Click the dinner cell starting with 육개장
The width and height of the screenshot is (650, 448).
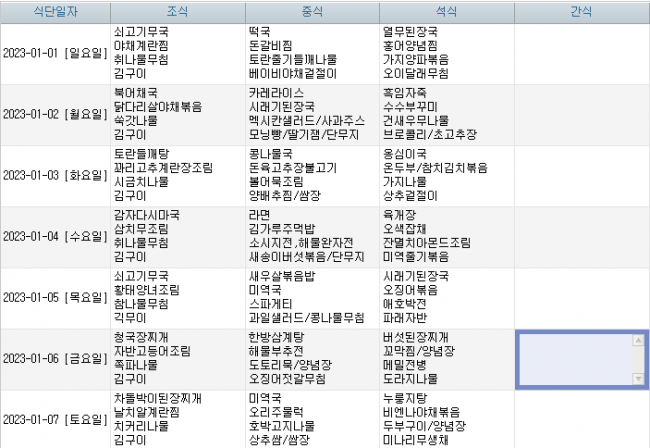pos(446,236)
